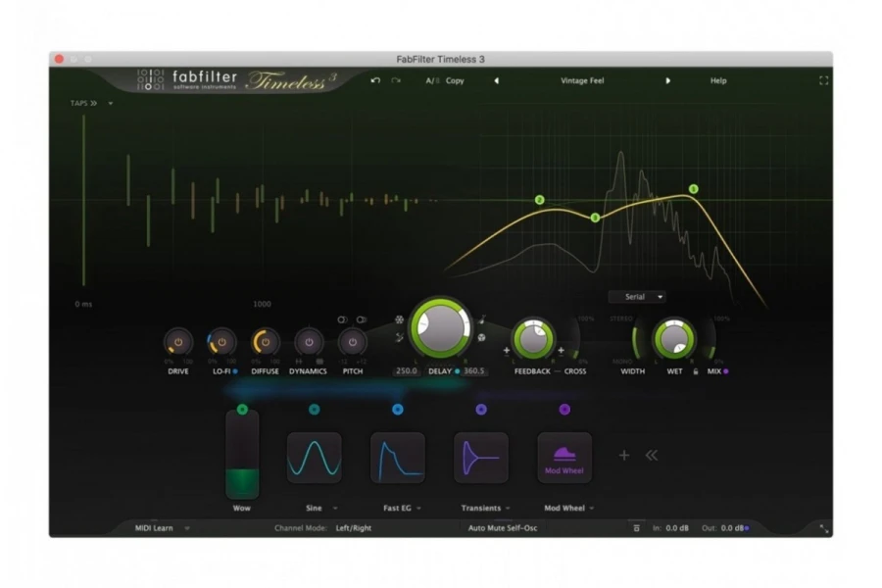Click the Lo-Fi modulation indicator dot
The image size is (882, 588).
click(x=235, y=371)
